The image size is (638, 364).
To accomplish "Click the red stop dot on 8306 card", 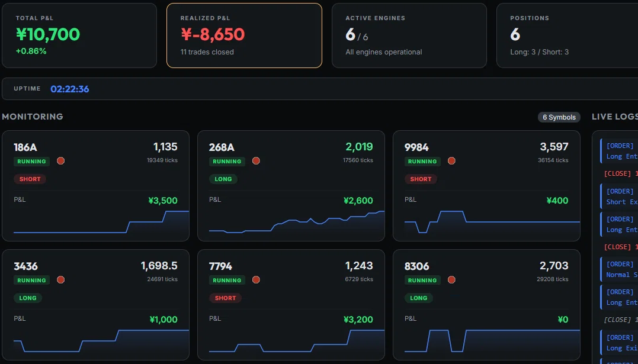I will tap(451, 279).
